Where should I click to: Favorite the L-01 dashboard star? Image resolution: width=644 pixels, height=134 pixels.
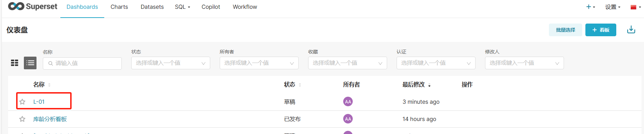22,102
